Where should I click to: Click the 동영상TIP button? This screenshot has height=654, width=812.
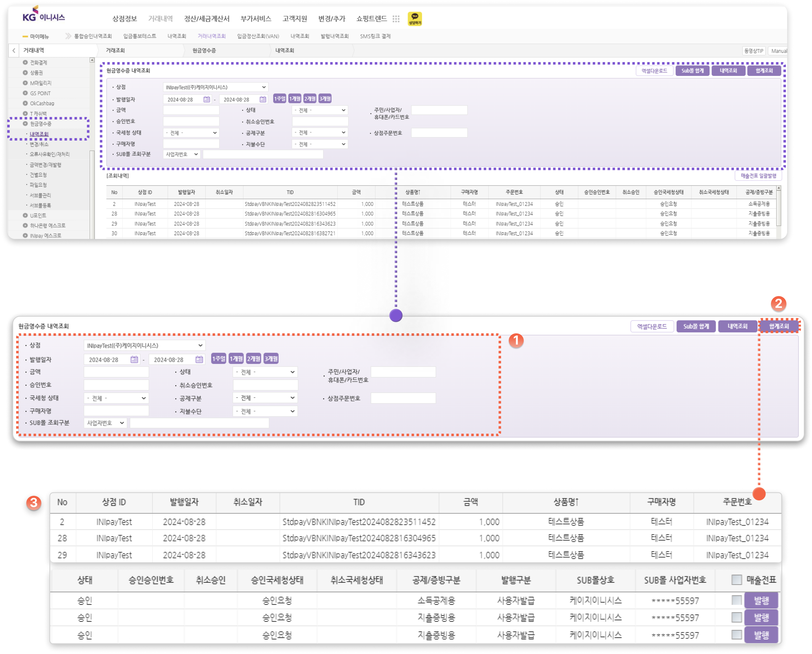coord(753,51)
